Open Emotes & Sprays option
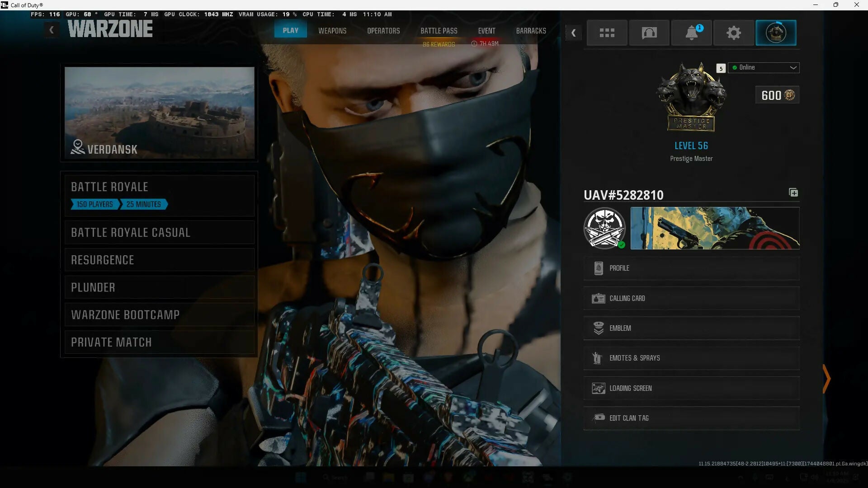The height and width of the screenshot is (488, 868). [691, 358]
